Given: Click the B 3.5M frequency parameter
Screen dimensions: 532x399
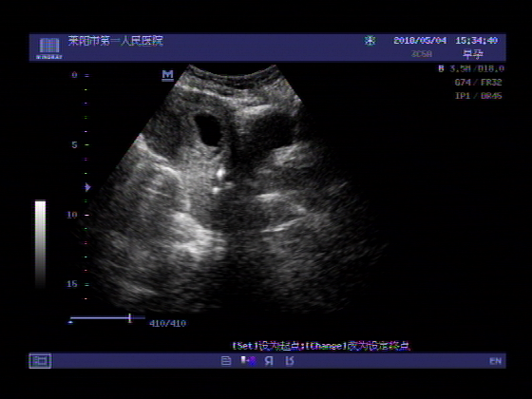Looking at the screenshot, I should tap(455, 68).
